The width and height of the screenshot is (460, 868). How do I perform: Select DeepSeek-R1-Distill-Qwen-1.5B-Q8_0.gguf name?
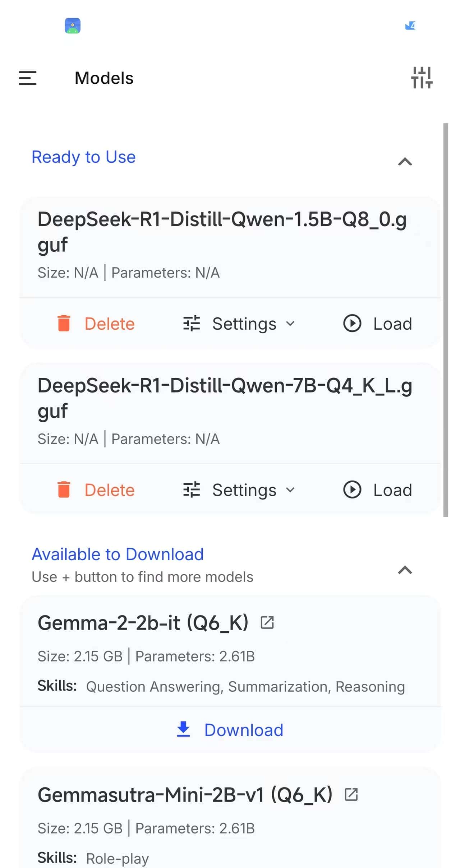click(222, 232)
